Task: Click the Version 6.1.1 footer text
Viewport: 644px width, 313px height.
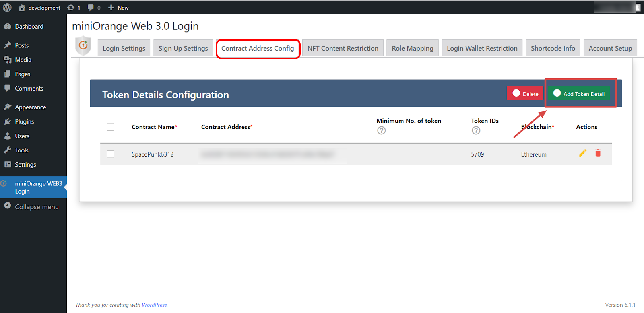Action: point(620,305)
